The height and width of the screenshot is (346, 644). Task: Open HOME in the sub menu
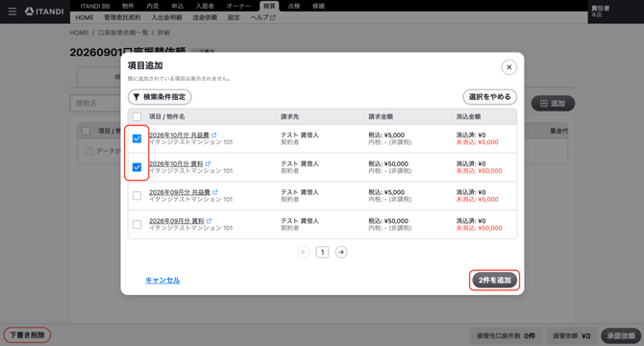point(85,17)
